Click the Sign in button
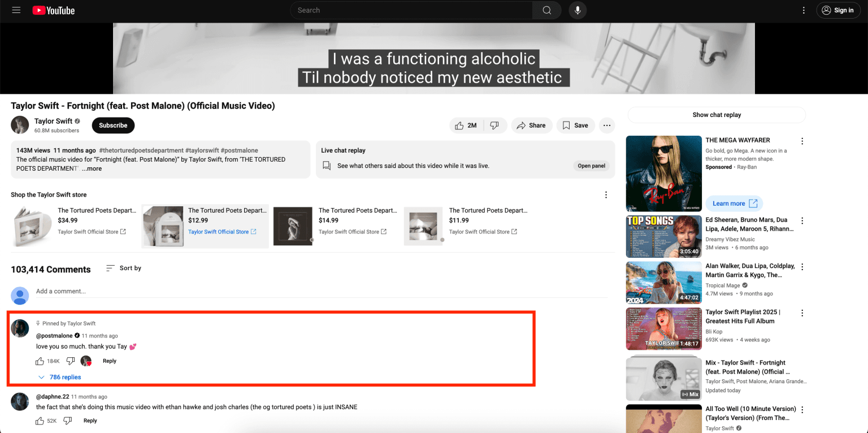 (x=838, y=10)
